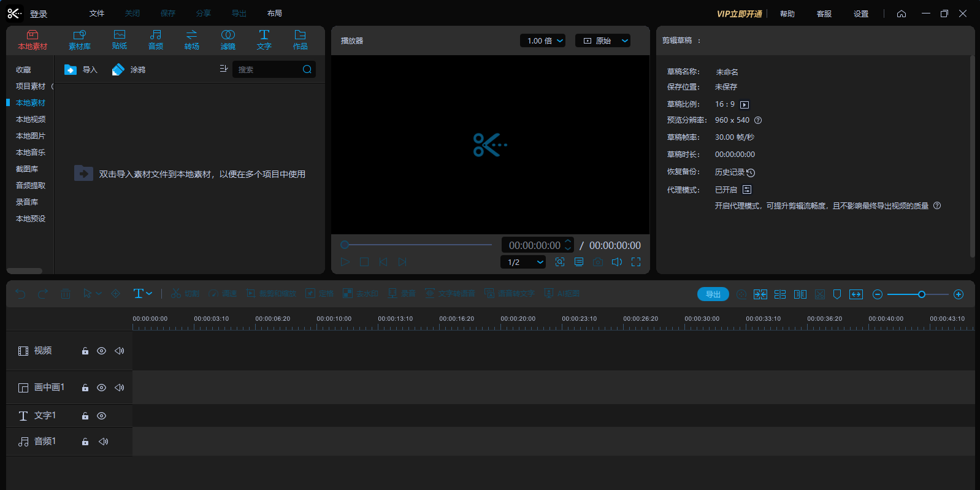Expand the 1.00 倍 playback speed dropdown
Screen dimensions: 980x490
click(x=543, y=40)
